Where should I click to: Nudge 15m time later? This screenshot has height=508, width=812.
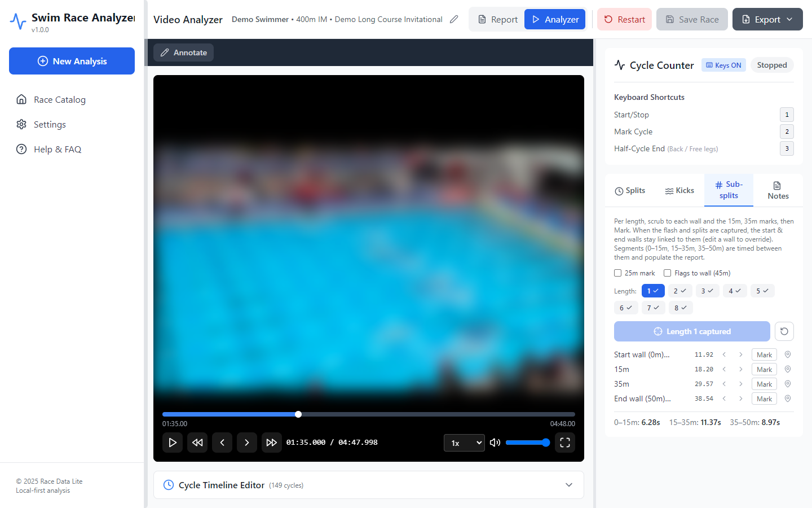coord(741,369)
